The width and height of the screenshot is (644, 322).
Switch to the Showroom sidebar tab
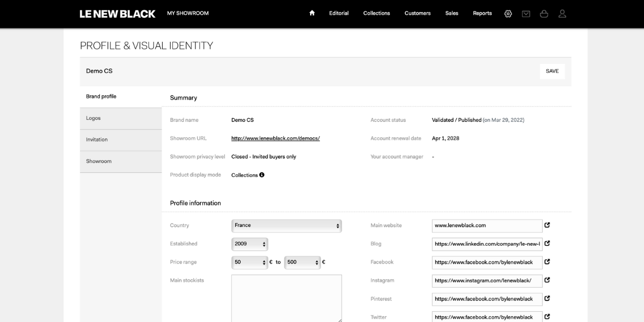click(x=121, y=162)
